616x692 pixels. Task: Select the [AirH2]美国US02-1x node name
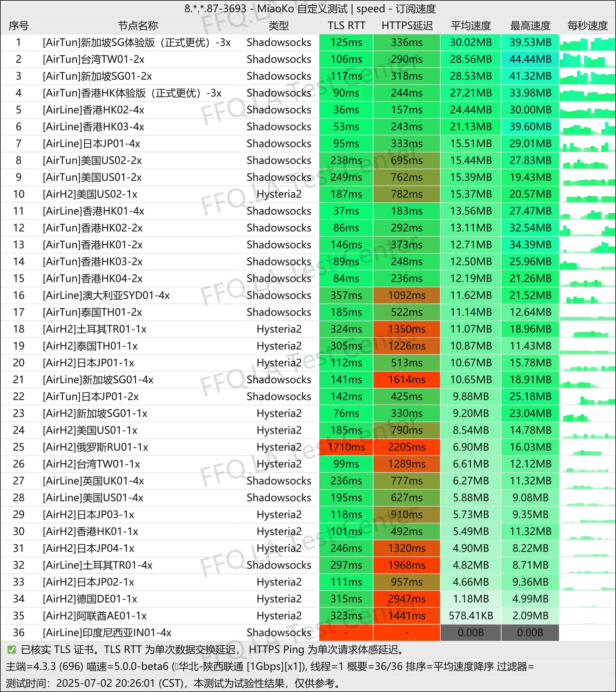pyautogui.click(x=90, y=194)
